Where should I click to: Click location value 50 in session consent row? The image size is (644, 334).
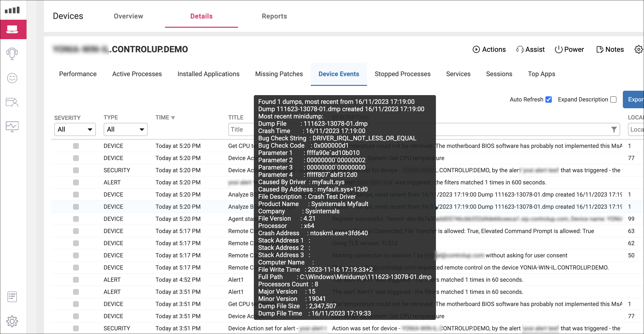(x=631, y=256)
